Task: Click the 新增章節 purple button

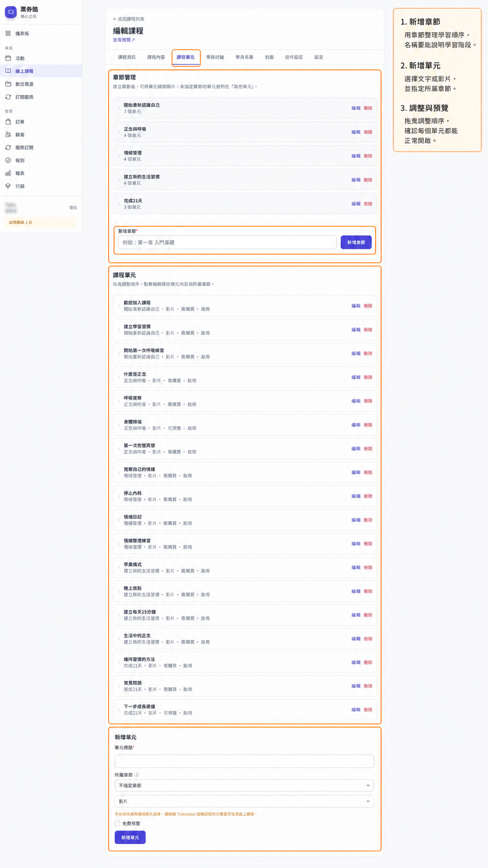Action: (x=356, y=242)
